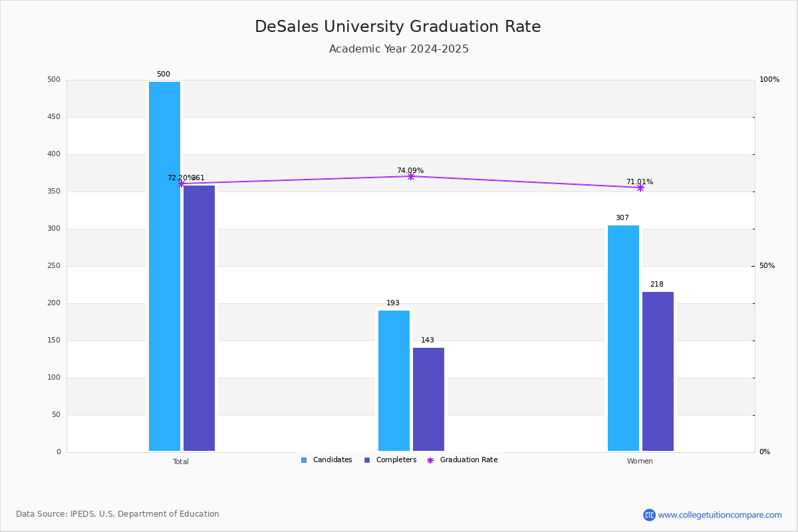
Task: Click the completers bar labeled 143
Action: (x=428, y=399)
